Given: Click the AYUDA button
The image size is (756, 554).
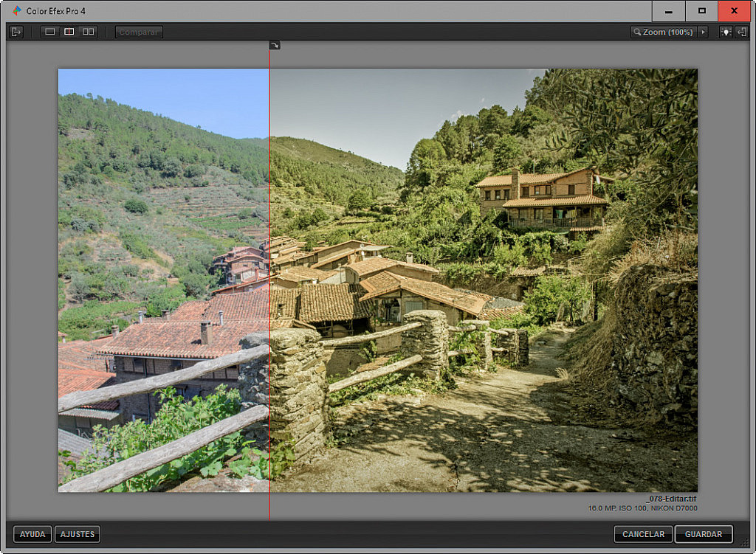Looking at the screenshot, I should (x=32, y=534).
